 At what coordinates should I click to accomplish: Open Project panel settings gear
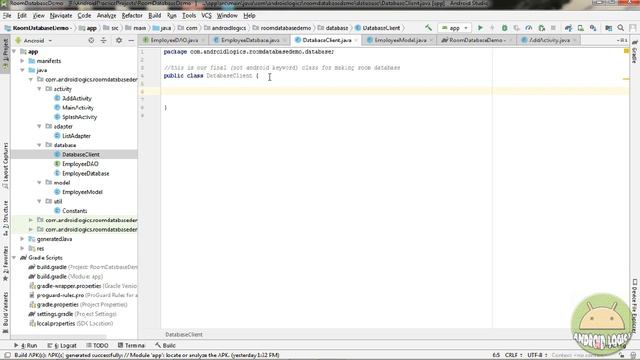(x=119, y=40)
